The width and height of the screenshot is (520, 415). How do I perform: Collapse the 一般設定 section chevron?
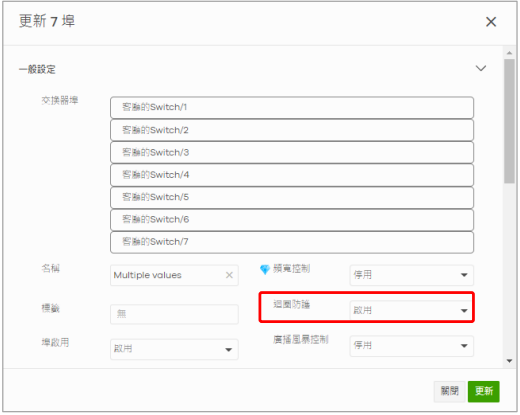pos(481,69)
